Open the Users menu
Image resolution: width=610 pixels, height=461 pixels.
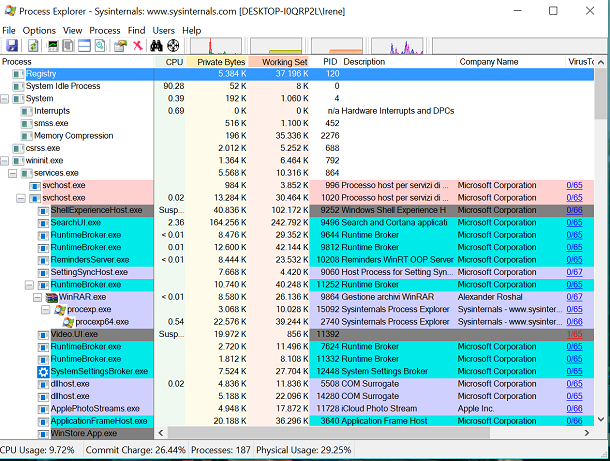click(163, 30)
